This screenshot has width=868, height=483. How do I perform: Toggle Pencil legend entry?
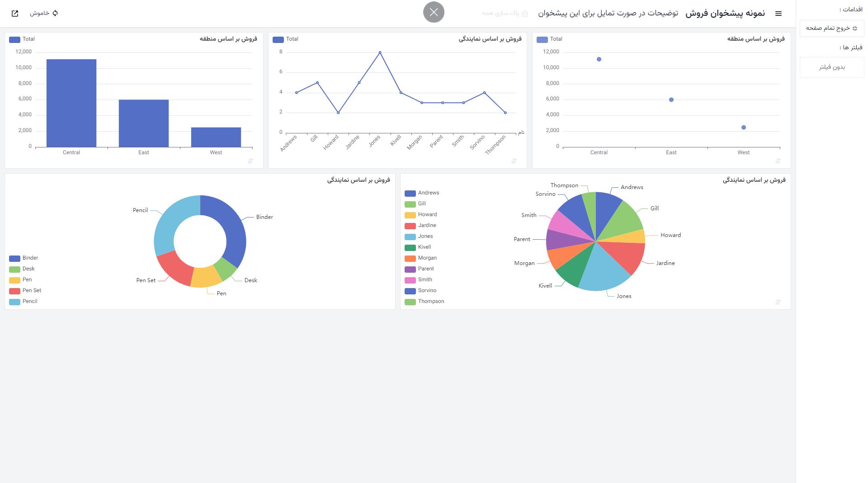[23, 302]
